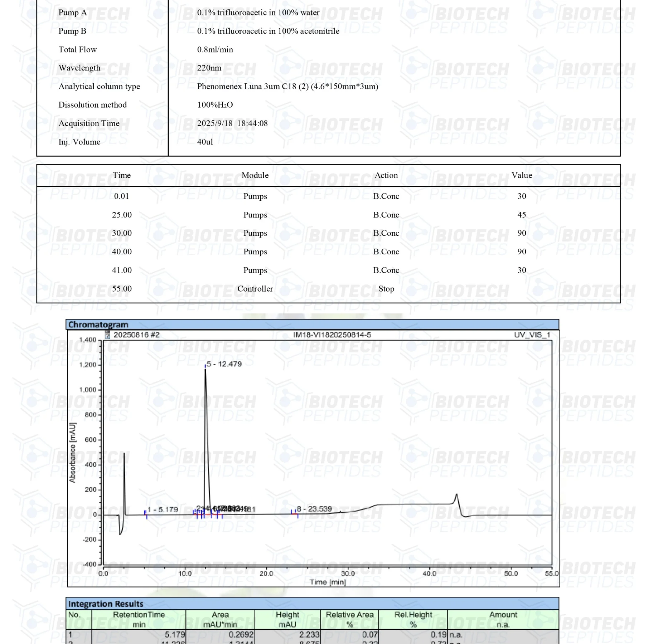Click the UV_VIS_1 channel label
The width and height of the screenshot is (648, 644).
[532, 335]
